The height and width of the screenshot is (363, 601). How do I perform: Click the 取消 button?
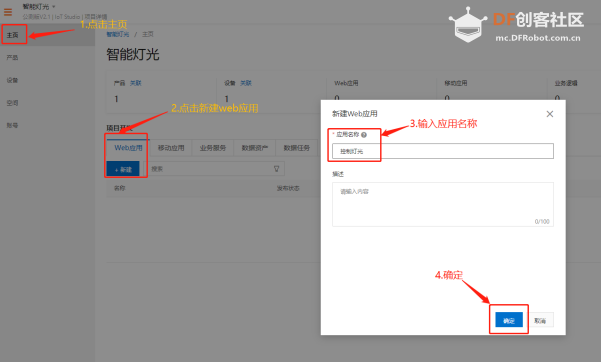pos(540,320)
